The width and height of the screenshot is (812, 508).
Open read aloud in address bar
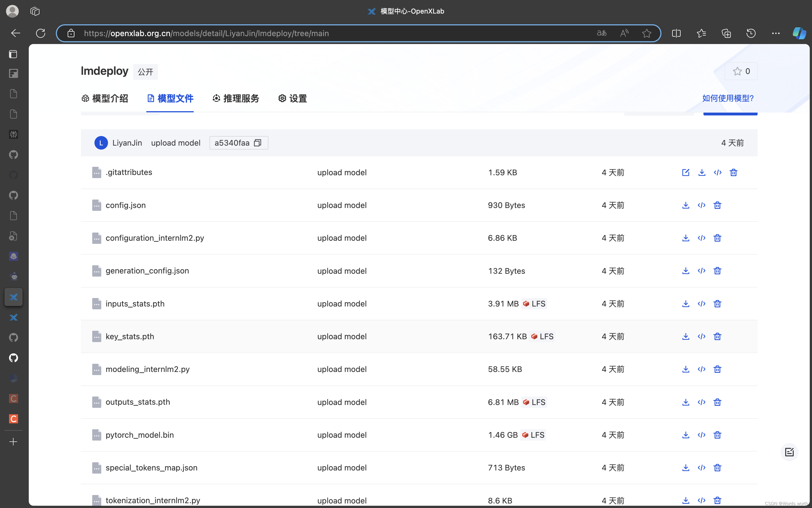(x=624, y=33)
